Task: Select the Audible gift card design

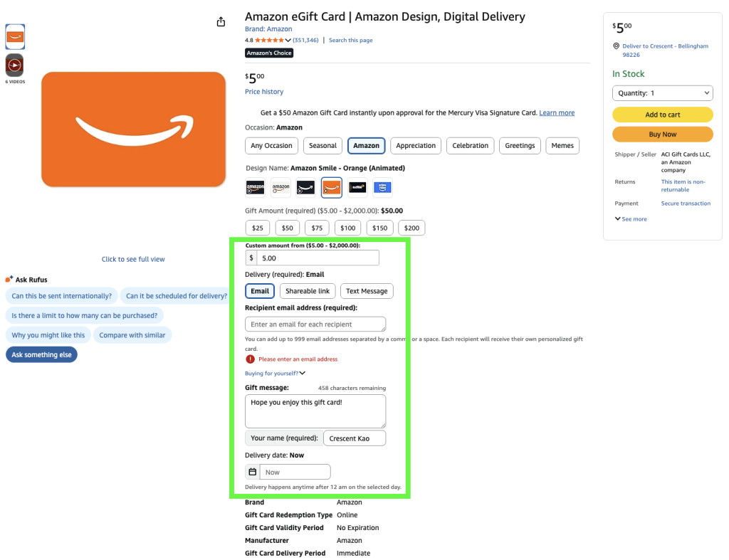Action: point(357,187)
